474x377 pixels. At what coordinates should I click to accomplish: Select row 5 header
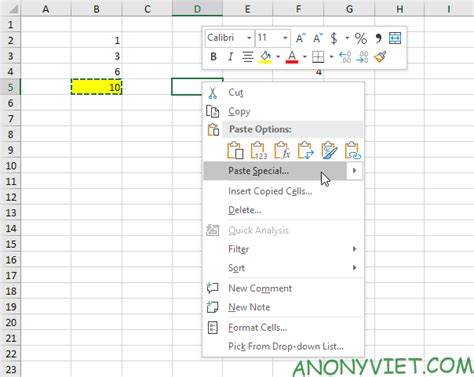coord(10,87)
